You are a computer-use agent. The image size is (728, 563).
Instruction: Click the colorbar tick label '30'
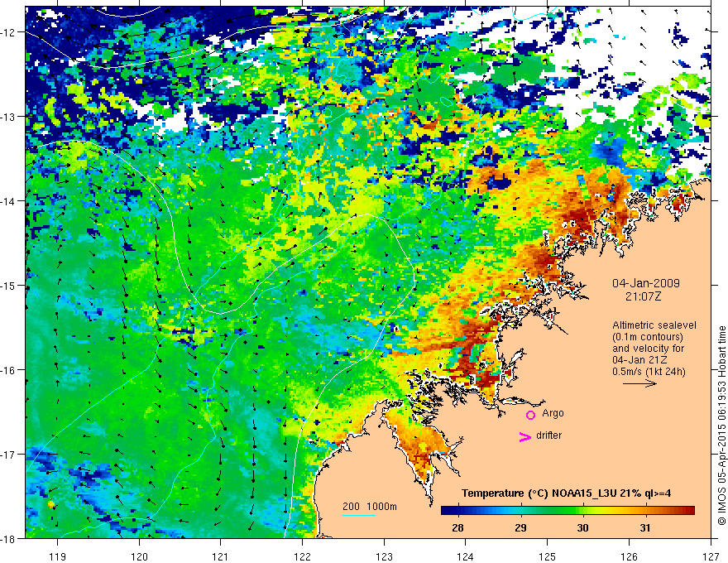582,527
